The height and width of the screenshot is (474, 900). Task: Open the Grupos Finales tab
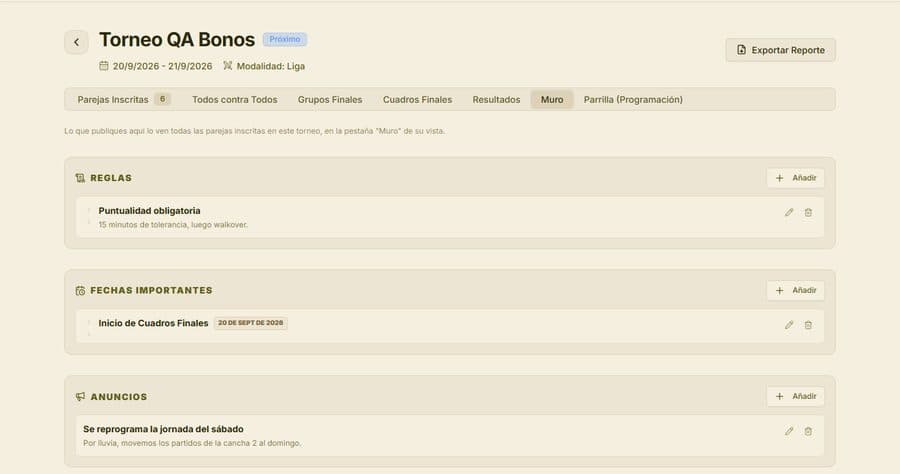coord(330,99)
